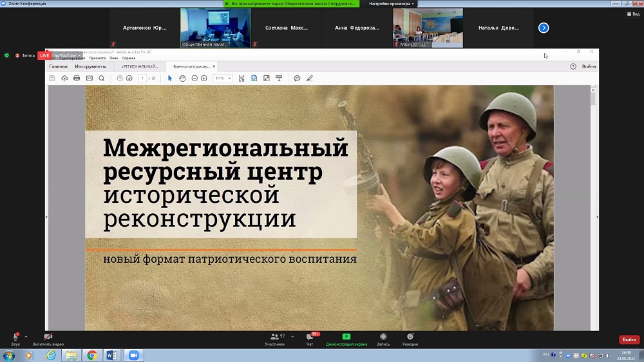Viewport: 644px width, 362px height.
Task: Open Google Chrome from the taskbar
Action: tap(91, 355)
